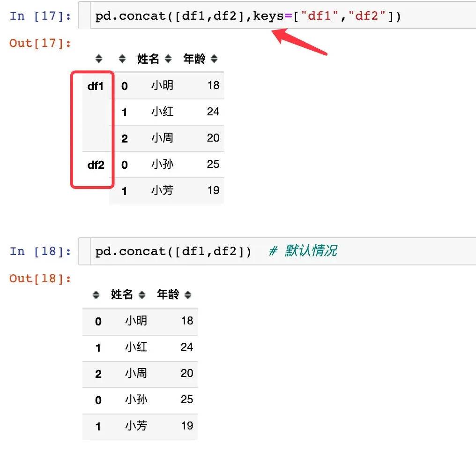Sort by inner index level in Out[17] table
Viewport: 476px width, 452px height.
pyautogui.click(x=122, y=59)
